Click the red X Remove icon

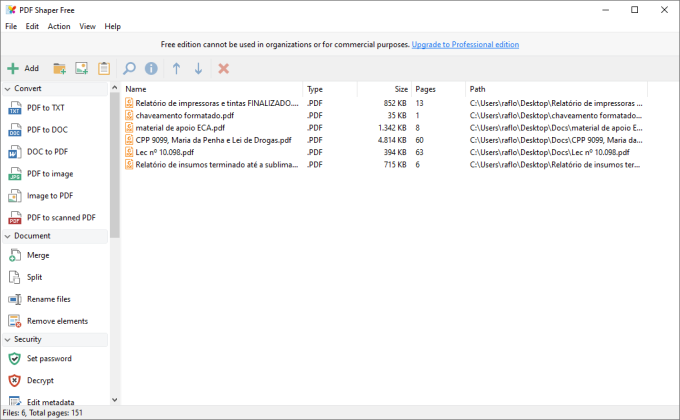pos(223,69)
